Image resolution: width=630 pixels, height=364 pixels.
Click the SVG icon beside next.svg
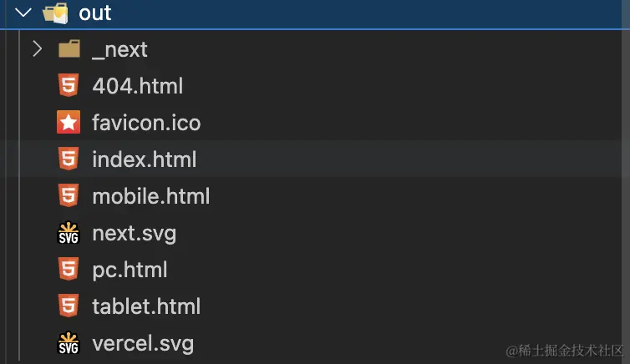69,233
